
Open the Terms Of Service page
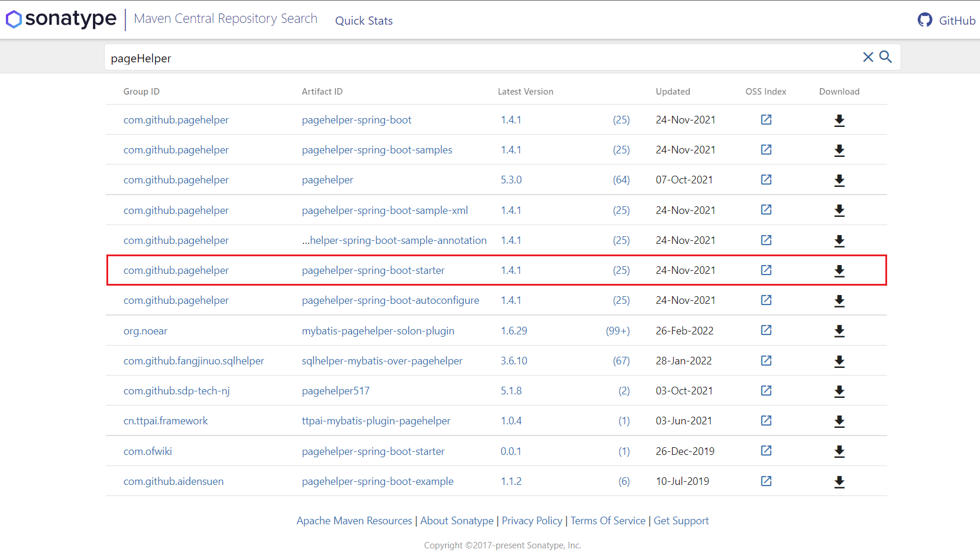pos(607,521)
